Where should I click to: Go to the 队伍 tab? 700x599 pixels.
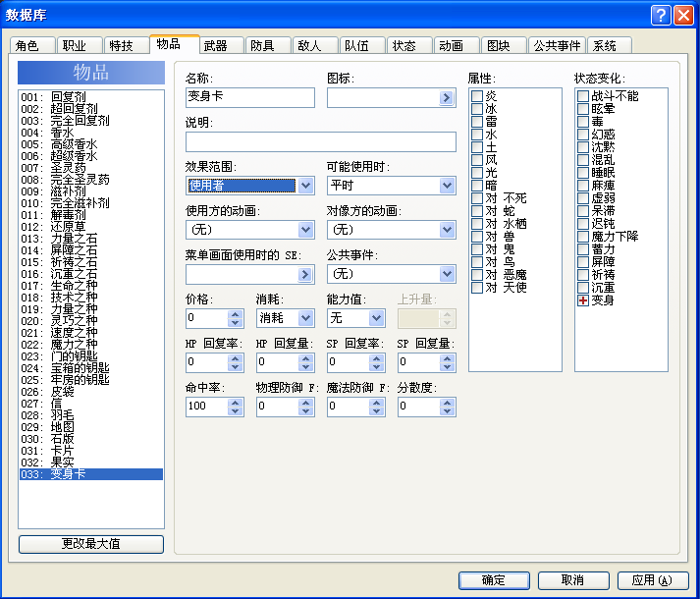pos(362,45)
